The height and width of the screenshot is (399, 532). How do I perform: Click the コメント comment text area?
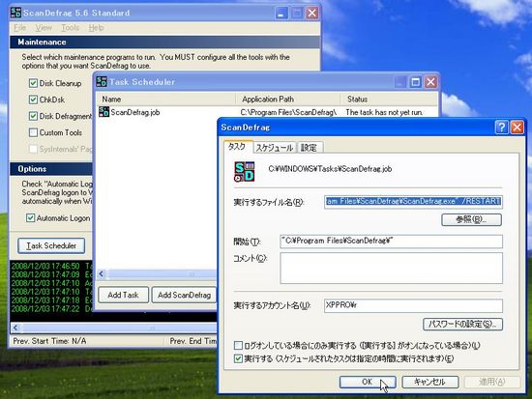pos(391,268)
